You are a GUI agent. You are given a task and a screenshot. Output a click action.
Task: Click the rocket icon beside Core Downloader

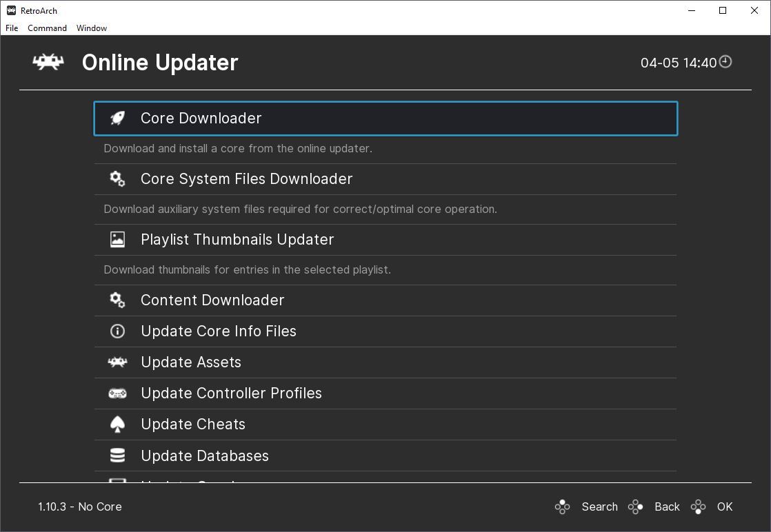[x=118, y=118]
